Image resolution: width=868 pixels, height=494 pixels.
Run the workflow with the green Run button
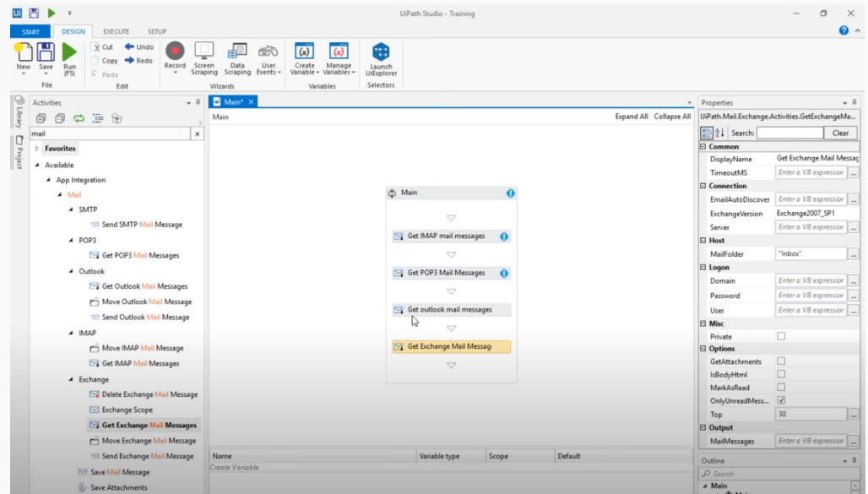click(x=69, y=52)
